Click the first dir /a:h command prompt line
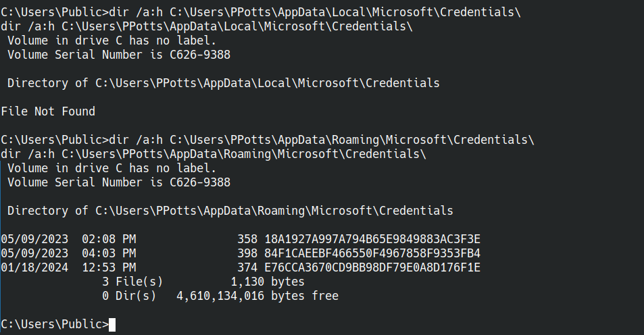This screenshot has width=644, height=335. tap(261, 12)
